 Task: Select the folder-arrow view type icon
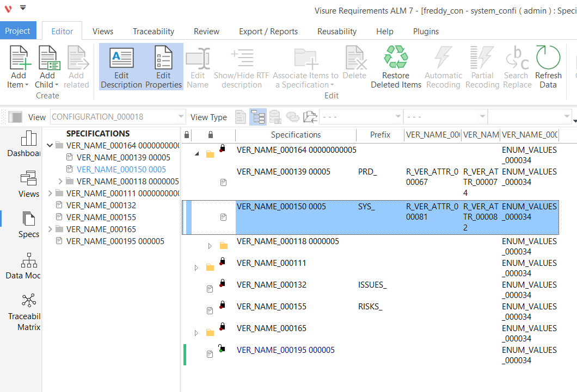coord(310,117)
